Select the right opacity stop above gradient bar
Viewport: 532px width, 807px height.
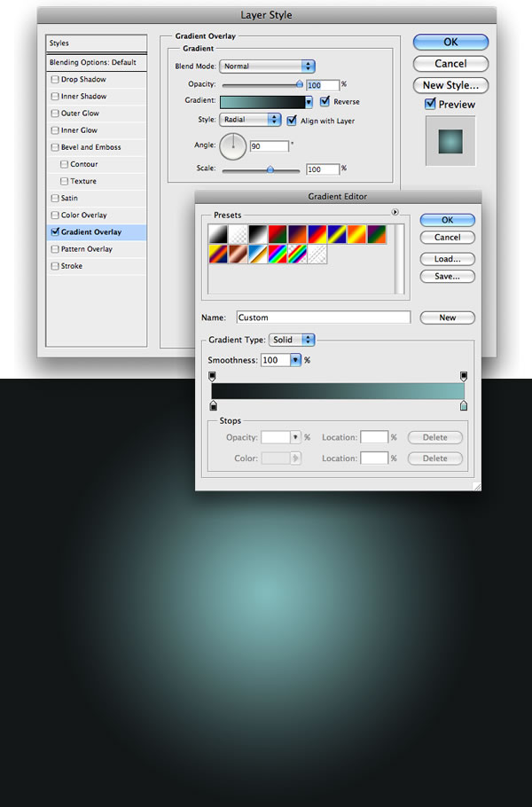[464, 376]
